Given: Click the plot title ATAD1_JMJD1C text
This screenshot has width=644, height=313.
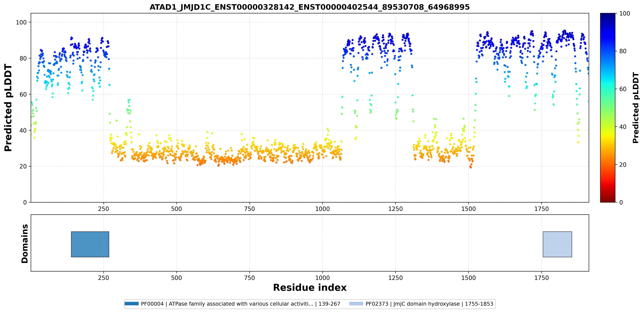Looking at the screenshot, I should 310,7.
